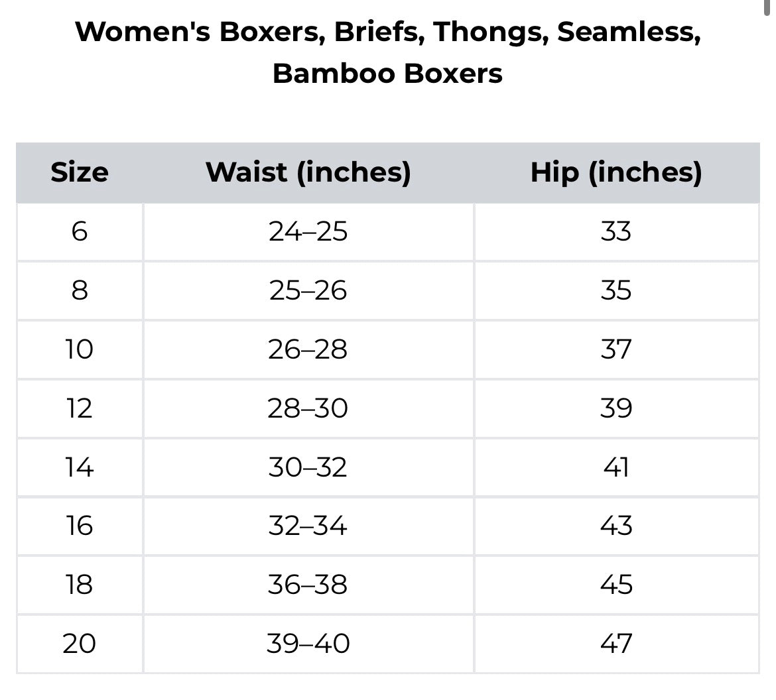
Task: Select the size 6 cell
Action: [79, 231]
